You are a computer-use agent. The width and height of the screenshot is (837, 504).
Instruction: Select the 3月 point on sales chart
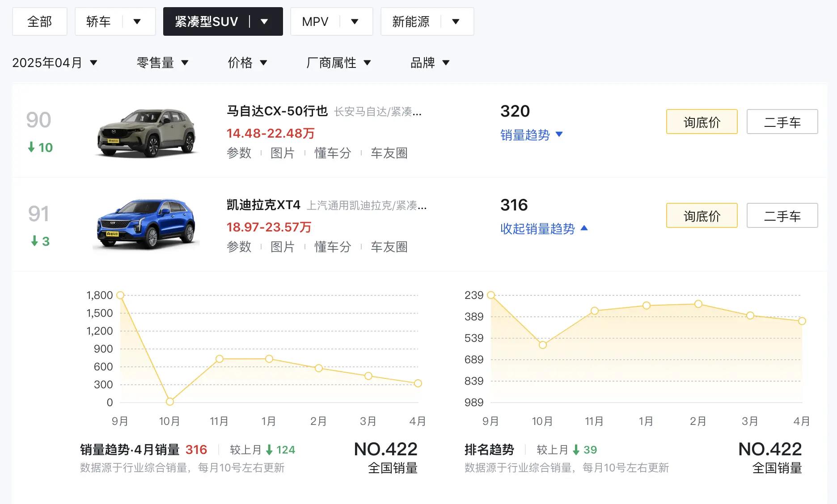(x=368, y=376)
